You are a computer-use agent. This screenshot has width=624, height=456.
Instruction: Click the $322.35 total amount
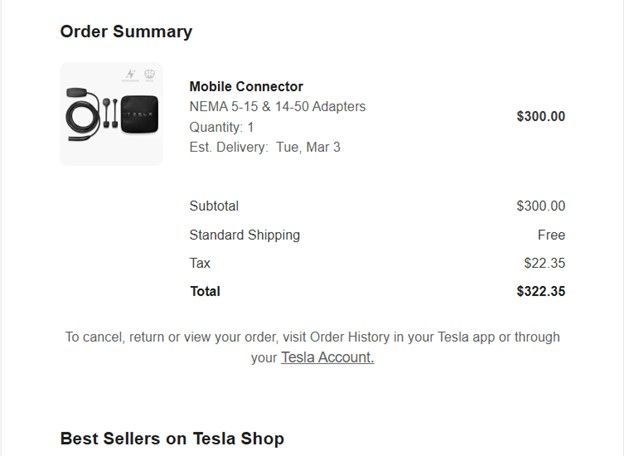tap(540, 291)
